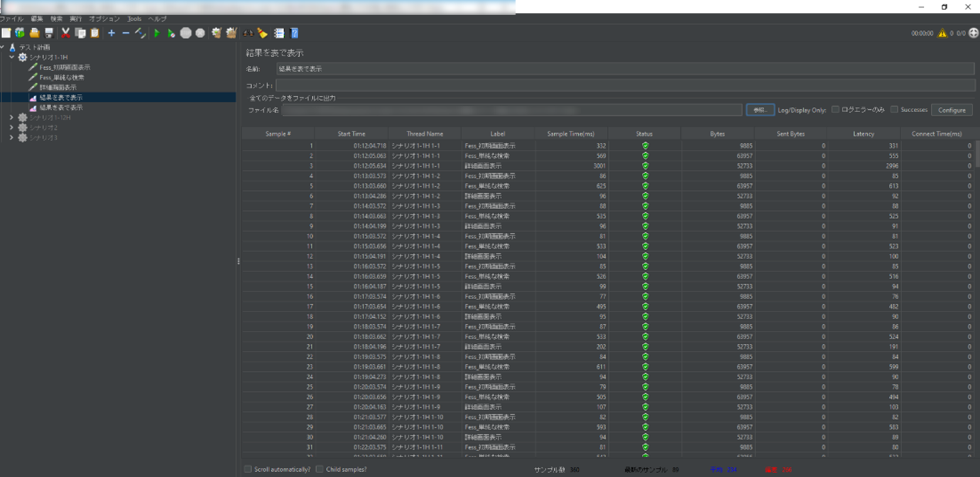The height and width of the screenshot is (477, 980).
Task: Click the gear icon of シナリオ1-1H
Action: point(22,57)
